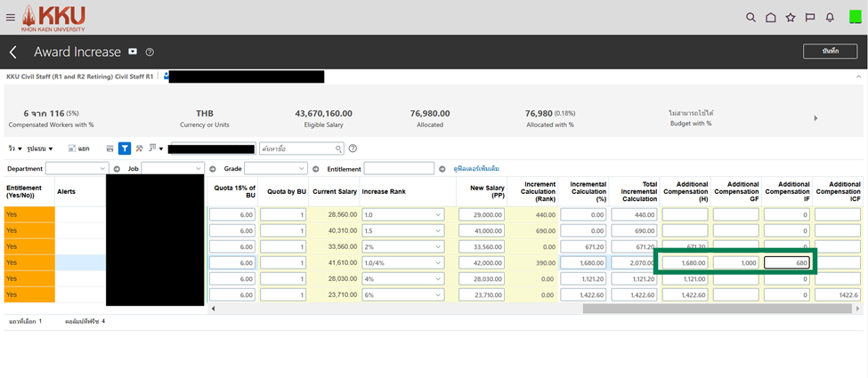Click the help icon beside Award Increase

tap(150, 52)
